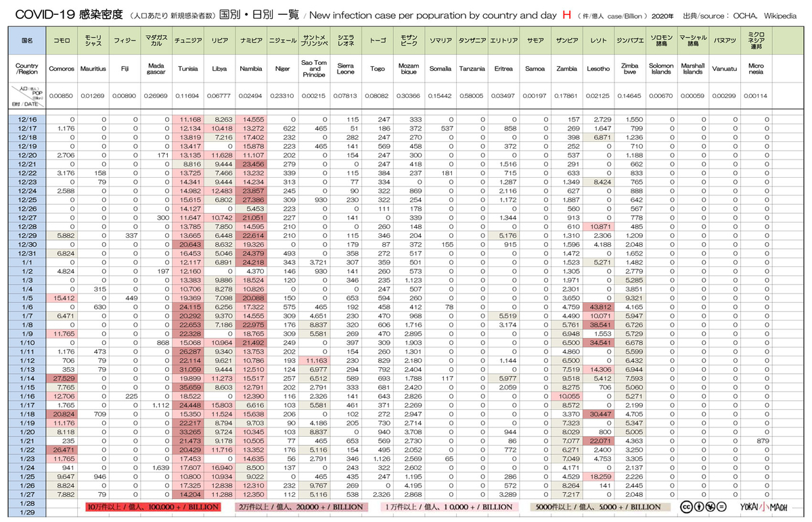Screen dimensions: 812x522
Task: Click the Comoros population 0.00850
Action: tap(62, 97)
